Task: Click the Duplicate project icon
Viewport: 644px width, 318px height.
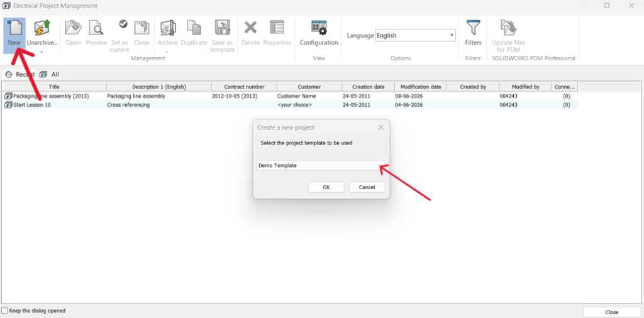Action: (194, 28)
